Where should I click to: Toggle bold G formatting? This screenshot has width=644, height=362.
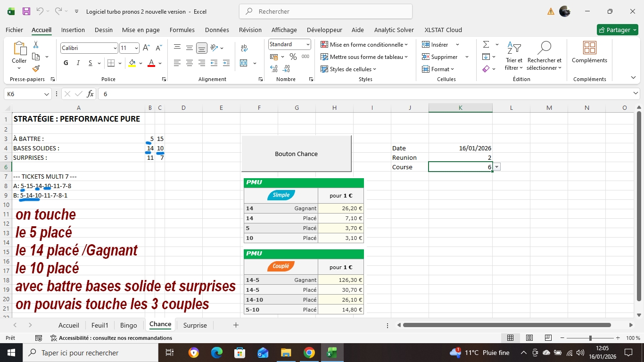click(66, 63)
